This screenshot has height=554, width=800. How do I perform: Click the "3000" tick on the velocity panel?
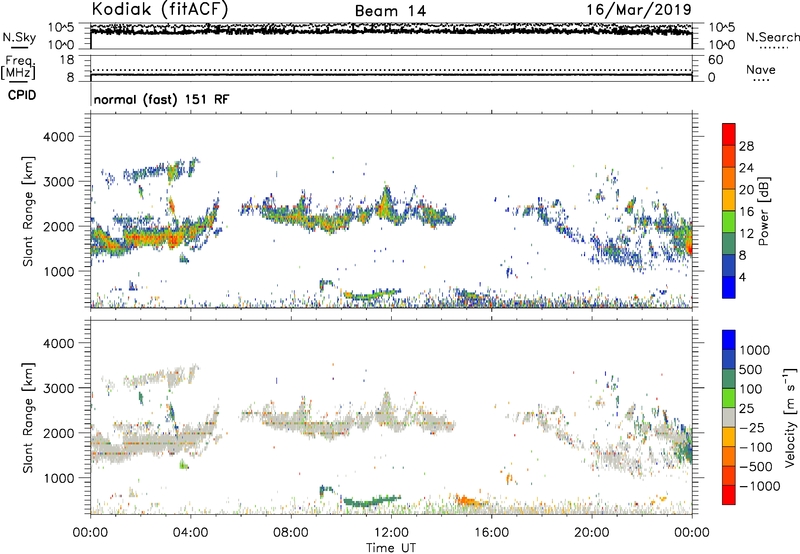pos(58,388)
